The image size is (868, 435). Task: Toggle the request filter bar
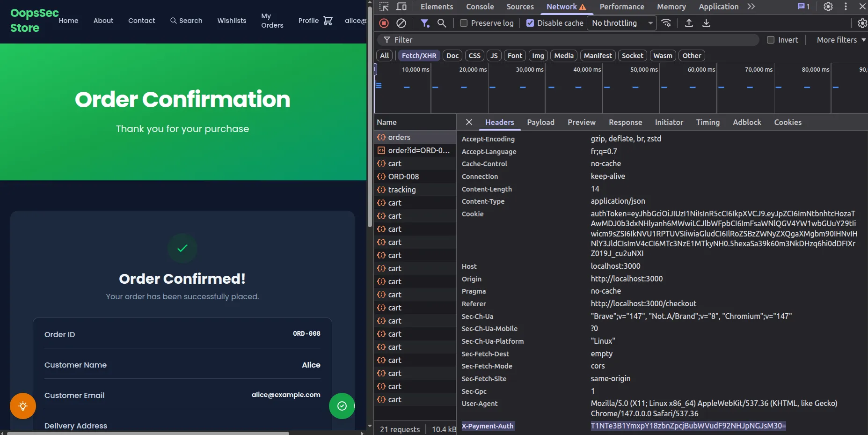click(x=425, y=23)
